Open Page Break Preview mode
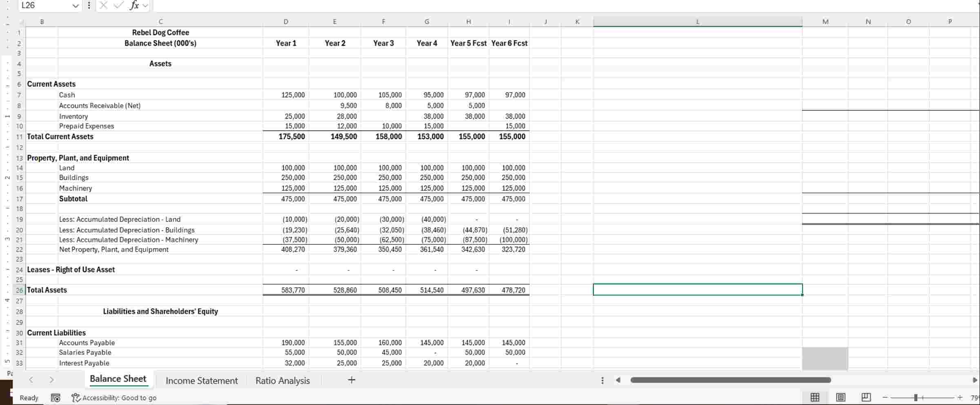Image resolution: width=980 pixels, height=405 pixels. coord(866,397)
